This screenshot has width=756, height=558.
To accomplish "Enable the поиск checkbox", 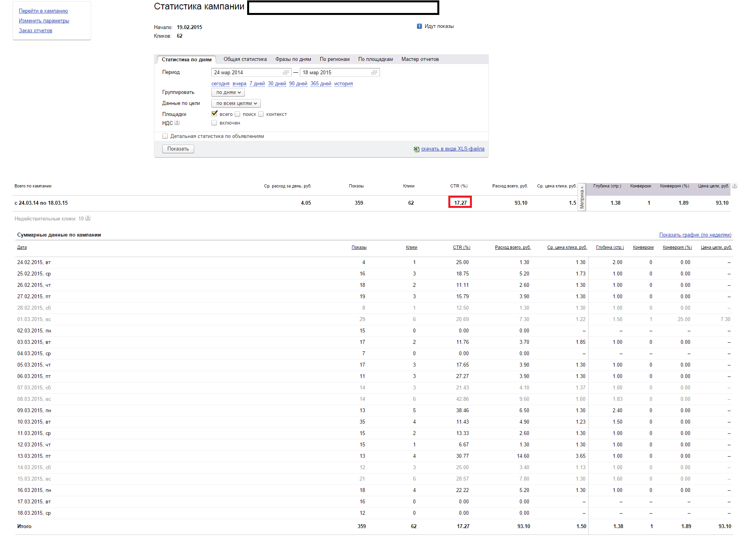I will point(237,114).
